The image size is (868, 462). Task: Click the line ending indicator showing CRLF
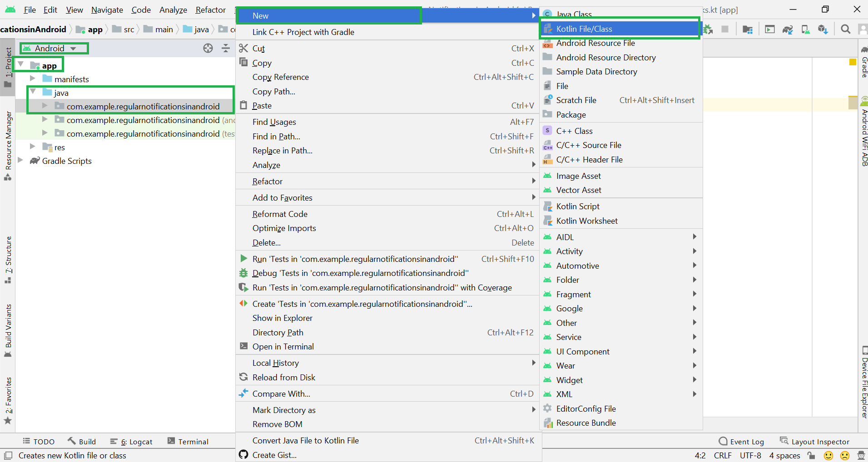click(x=723, y=456)
